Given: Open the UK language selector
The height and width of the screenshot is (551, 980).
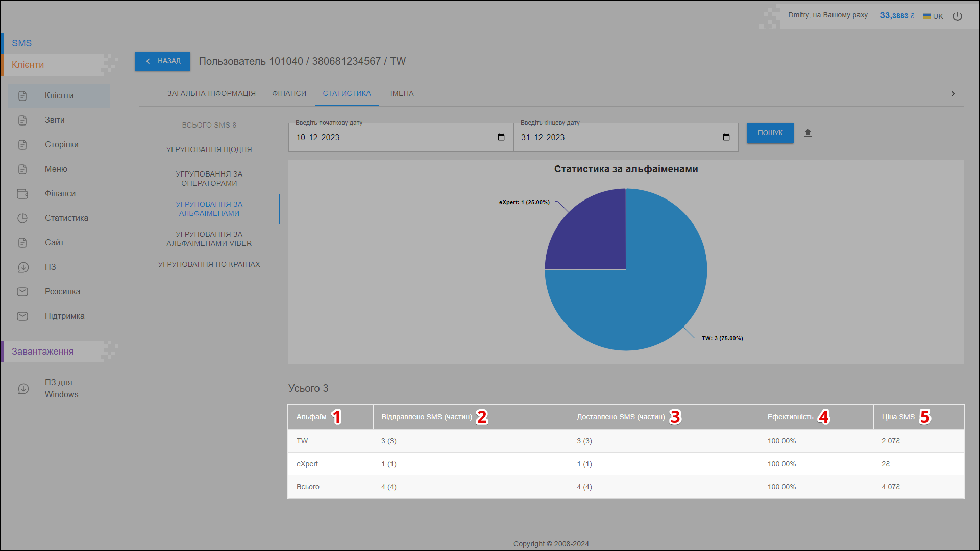Looking at the screenshot, I should coord(933,16).
